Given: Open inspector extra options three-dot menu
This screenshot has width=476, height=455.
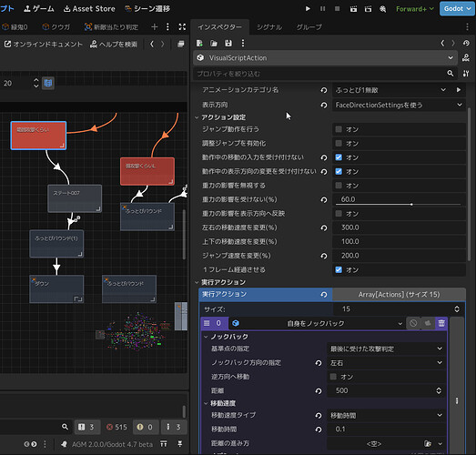Looking at the screenshot, I should point(243,44).
